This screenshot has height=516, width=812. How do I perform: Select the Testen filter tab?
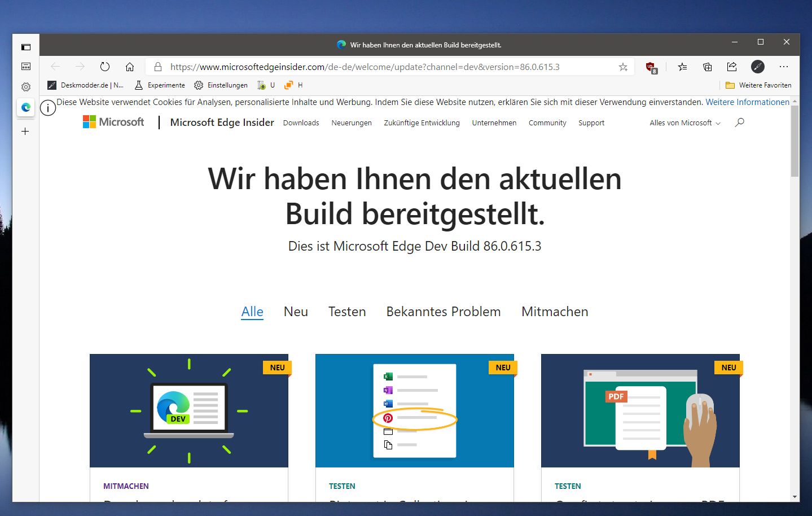click(347, 312)
